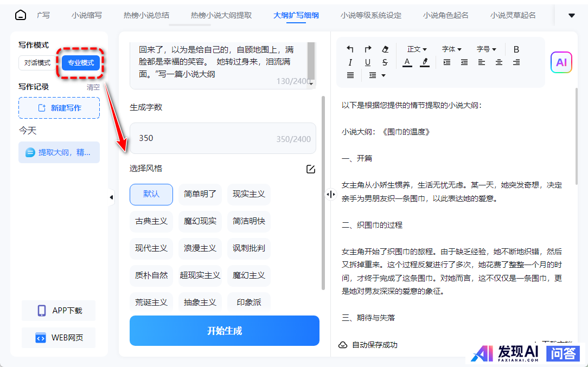Select the 质朴自然 style
This screenshot has height=367, width=588.
(151, 275)
